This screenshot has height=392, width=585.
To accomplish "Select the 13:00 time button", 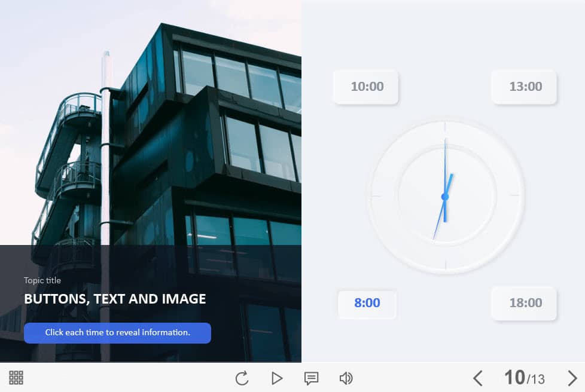I will point(525,87).
